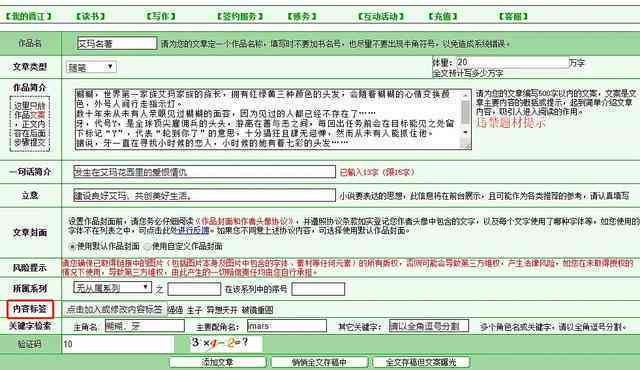Click the 体量 word count field
This screenshot has width=640, height=370.
pyautogui.click(x=512, y=62)
